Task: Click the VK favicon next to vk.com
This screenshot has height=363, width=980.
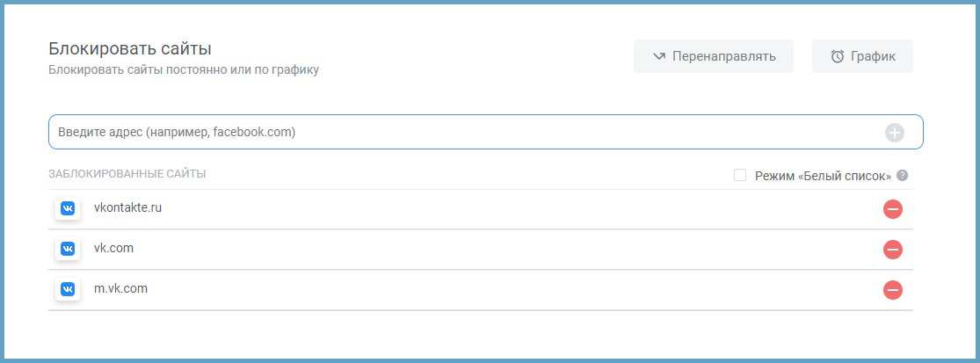Action: click(x=68, y=250)
